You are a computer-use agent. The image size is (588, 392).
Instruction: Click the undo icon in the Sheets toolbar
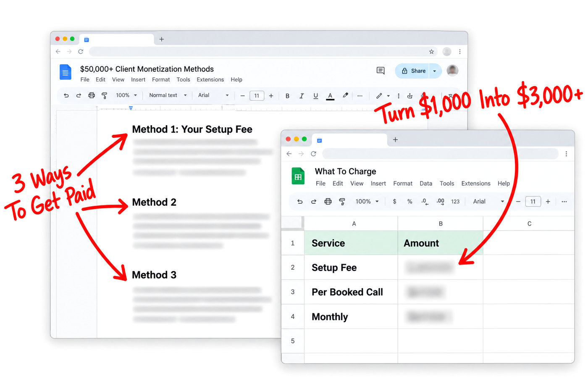300,202
